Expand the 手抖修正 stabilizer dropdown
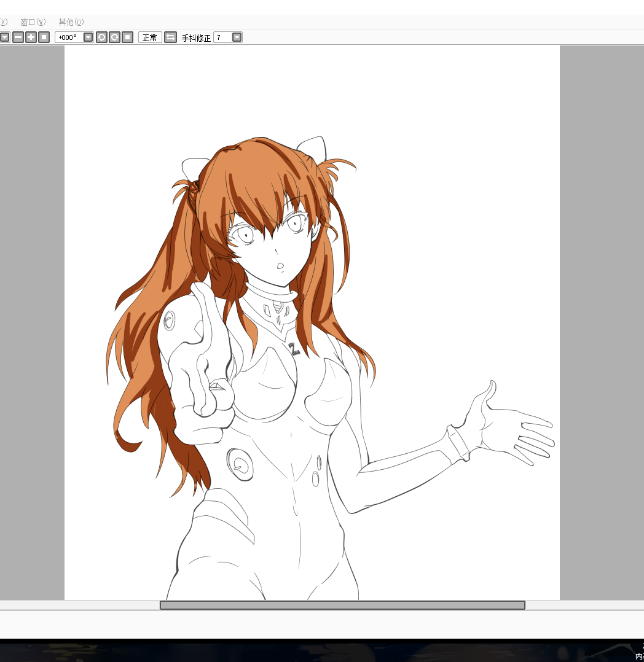The width and height of the screenshot is (644, 662). click(237, 37)
